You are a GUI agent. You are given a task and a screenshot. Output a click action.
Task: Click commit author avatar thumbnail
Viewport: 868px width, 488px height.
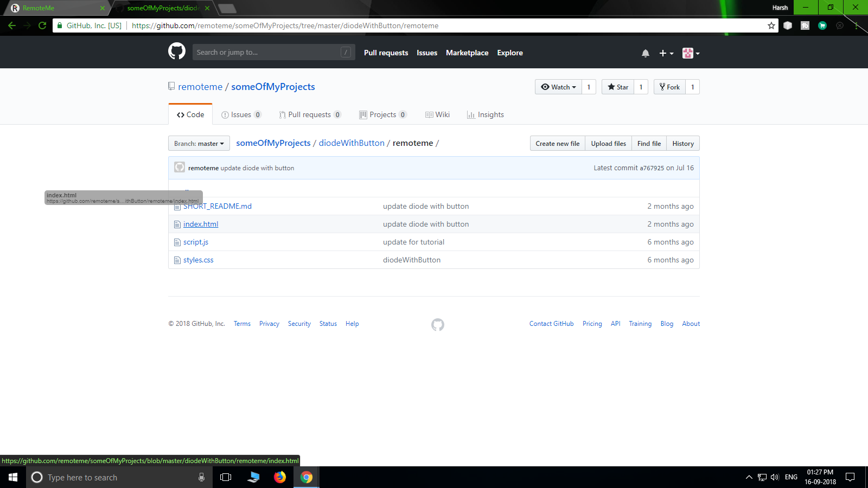(180, 167)
